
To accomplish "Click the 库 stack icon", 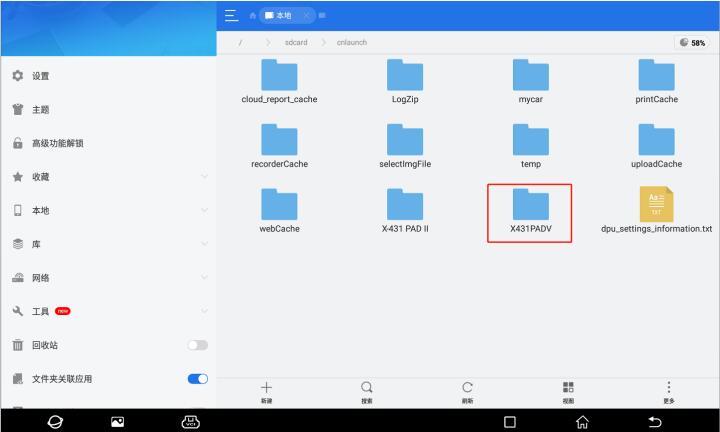I will [18, 244].
